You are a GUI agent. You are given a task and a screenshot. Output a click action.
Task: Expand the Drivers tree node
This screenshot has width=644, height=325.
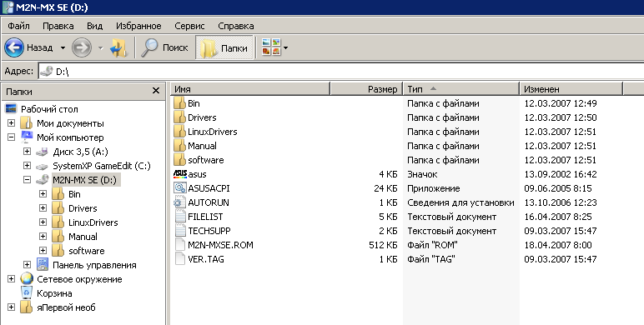click(43, 208)
